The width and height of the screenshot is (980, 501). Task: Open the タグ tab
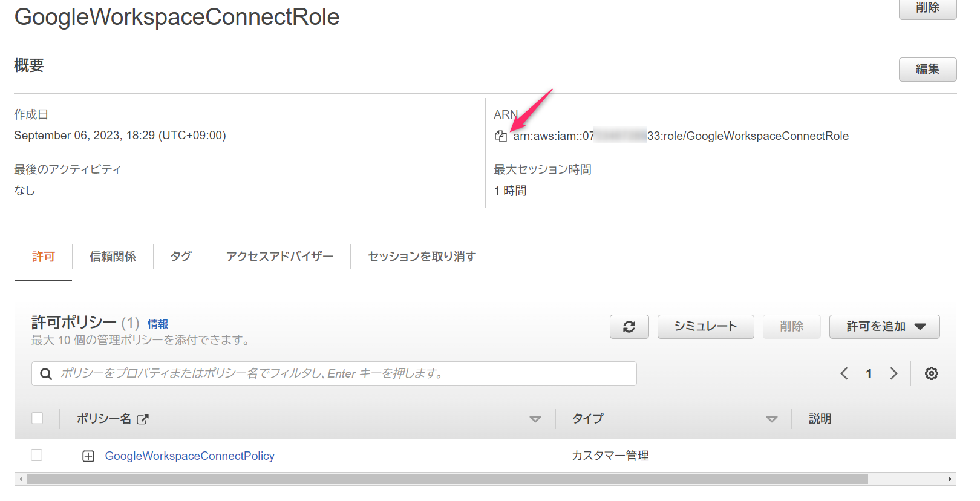(181, 257)
